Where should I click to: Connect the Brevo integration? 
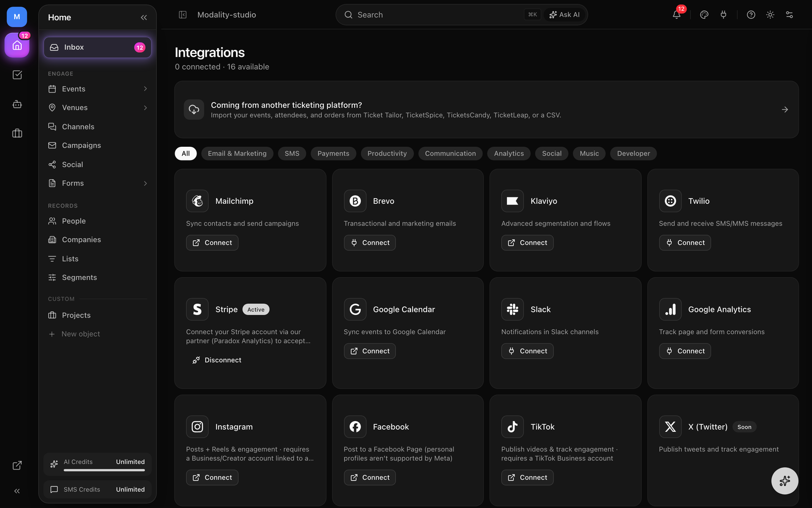(x=370, y=243)
